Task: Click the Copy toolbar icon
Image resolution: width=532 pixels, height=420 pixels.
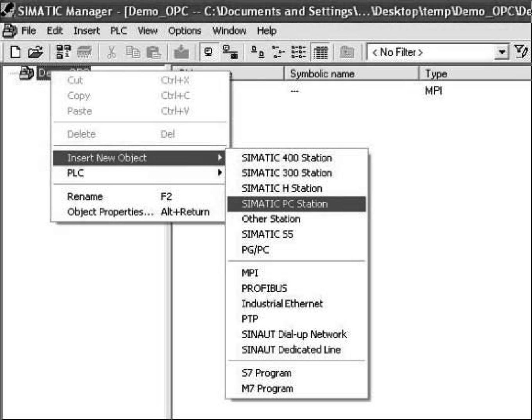Action: click(x=133, y=52)
